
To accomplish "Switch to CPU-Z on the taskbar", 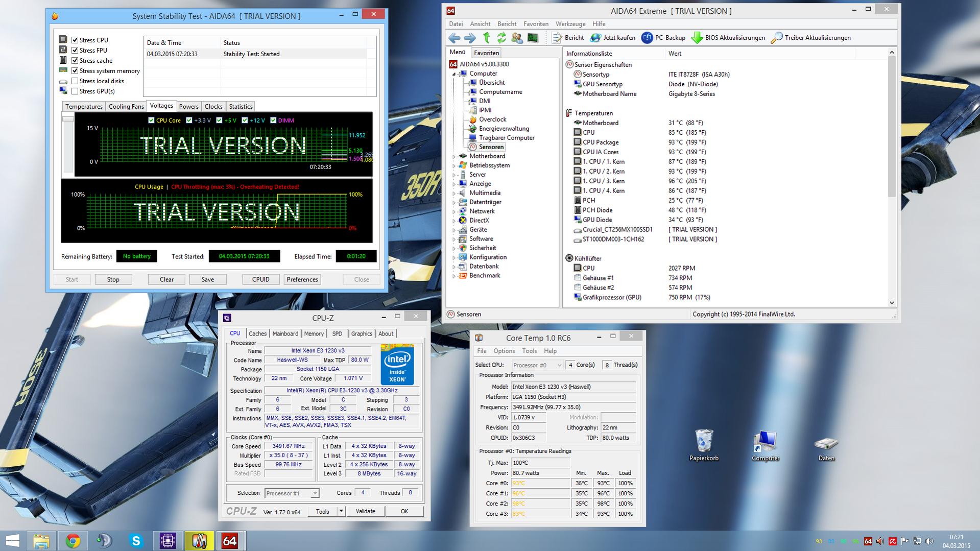I will pos(168,541).
